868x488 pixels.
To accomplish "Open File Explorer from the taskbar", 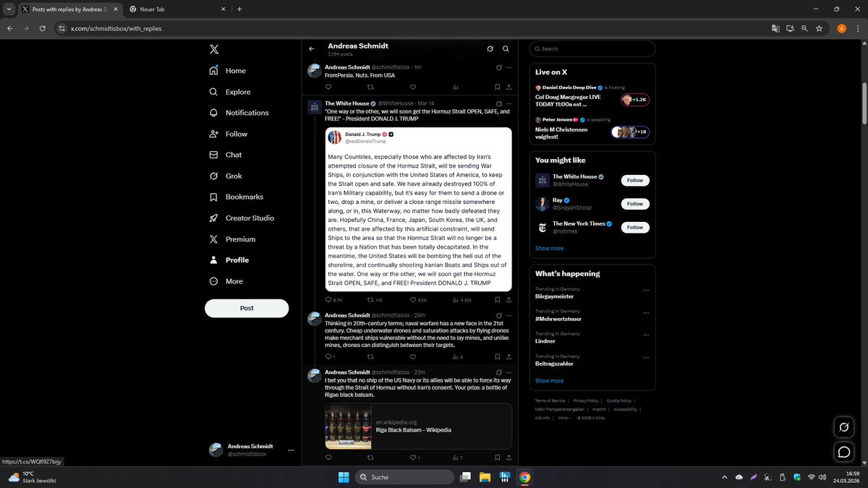I will [x=485, y=477].
